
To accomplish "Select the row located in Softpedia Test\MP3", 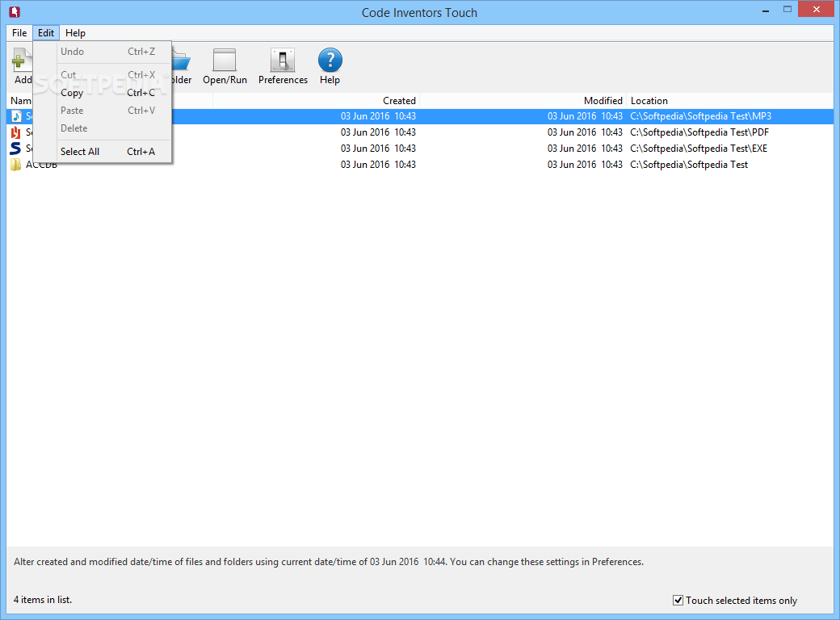I will tap(420, 116).
